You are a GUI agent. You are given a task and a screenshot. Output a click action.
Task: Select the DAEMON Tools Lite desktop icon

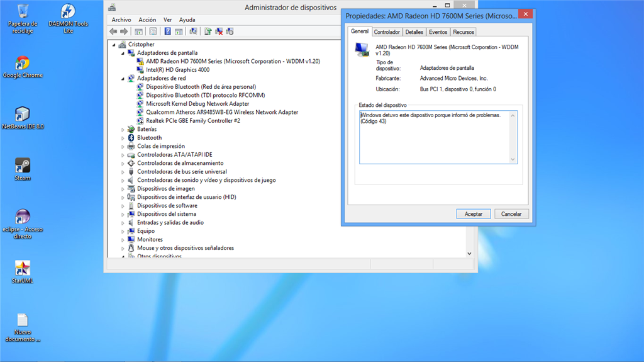click(68, 18)
